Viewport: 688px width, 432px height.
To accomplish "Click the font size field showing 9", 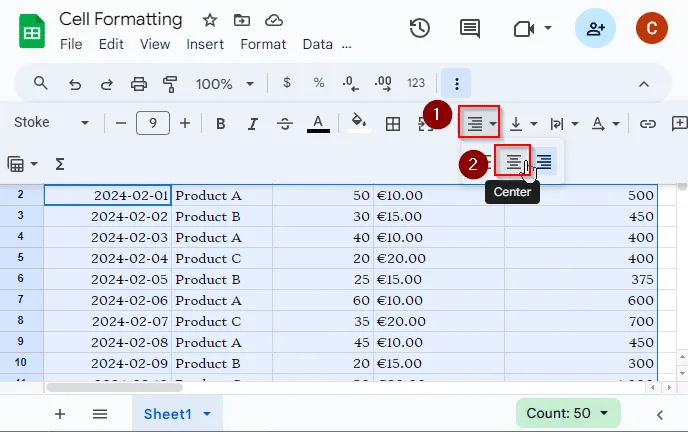I will click(153, 123).
